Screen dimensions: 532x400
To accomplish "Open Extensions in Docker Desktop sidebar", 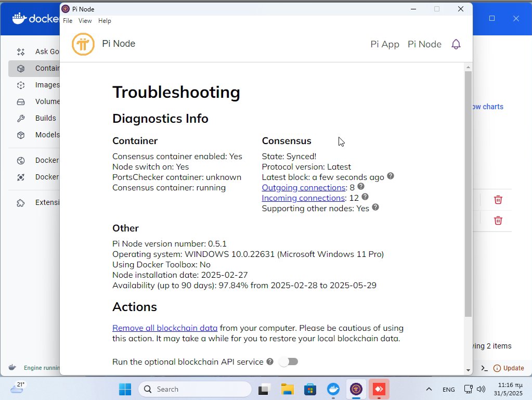I will coord(34,202).
